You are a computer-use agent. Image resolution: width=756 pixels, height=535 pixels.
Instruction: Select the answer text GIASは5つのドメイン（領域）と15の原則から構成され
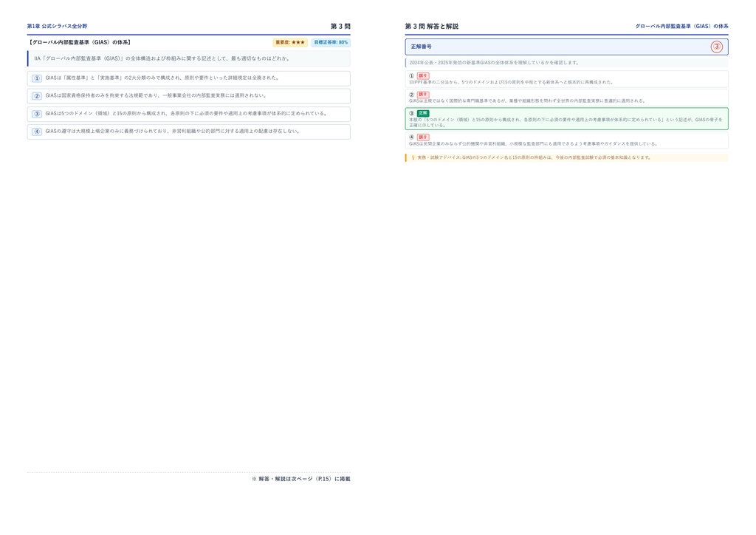click(187, 113)
